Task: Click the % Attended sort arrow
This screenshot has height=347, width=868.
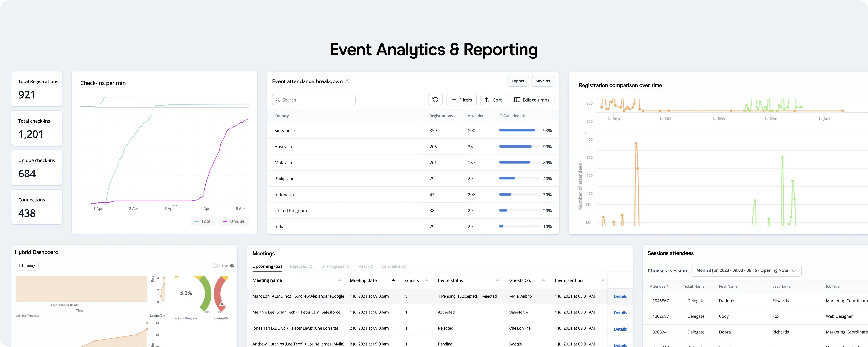Action: pyautogui.click(x=523, y=116)
